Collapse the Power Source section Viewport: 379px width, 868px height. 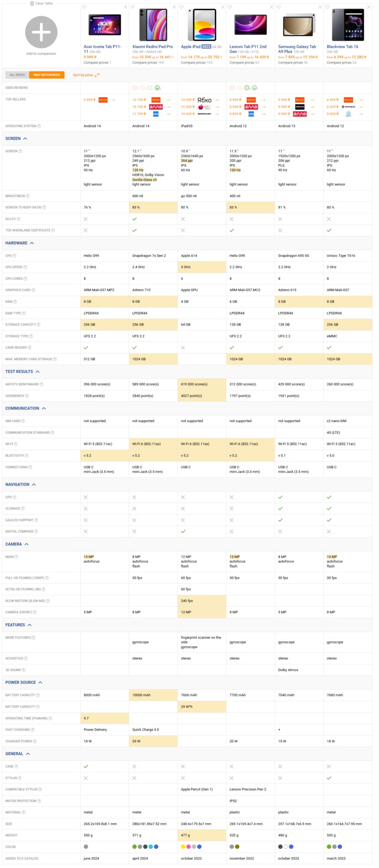(x=40, y=683)
